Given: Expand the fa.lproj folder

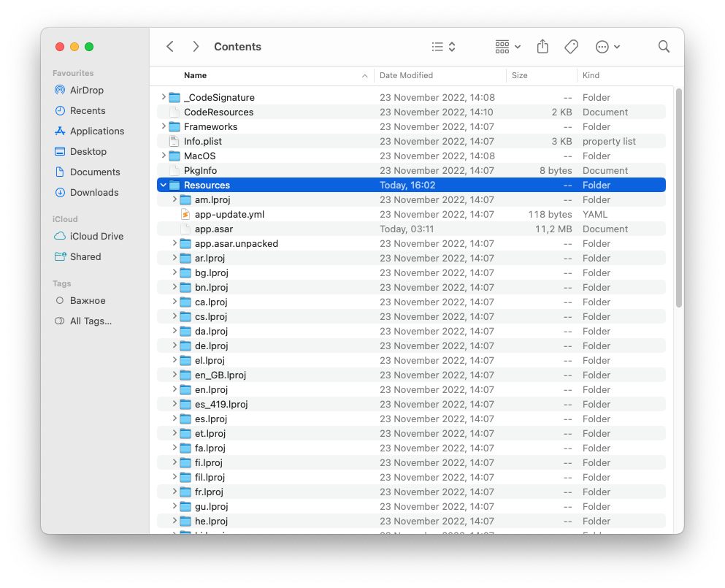Looking at the screenshot, I should (174, 448).
